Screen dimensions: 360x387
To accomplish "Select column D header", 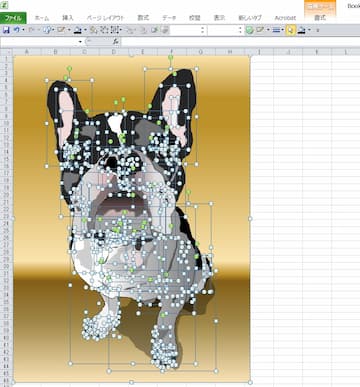I will [x=114, y=52].
